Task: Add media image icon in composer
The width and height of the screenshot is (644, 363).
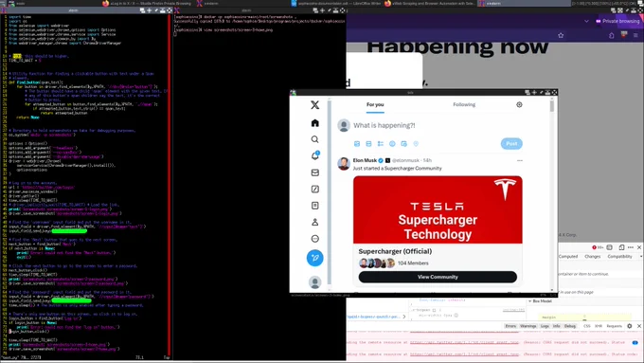Action: pyautogui.click(x=357, y=143)
